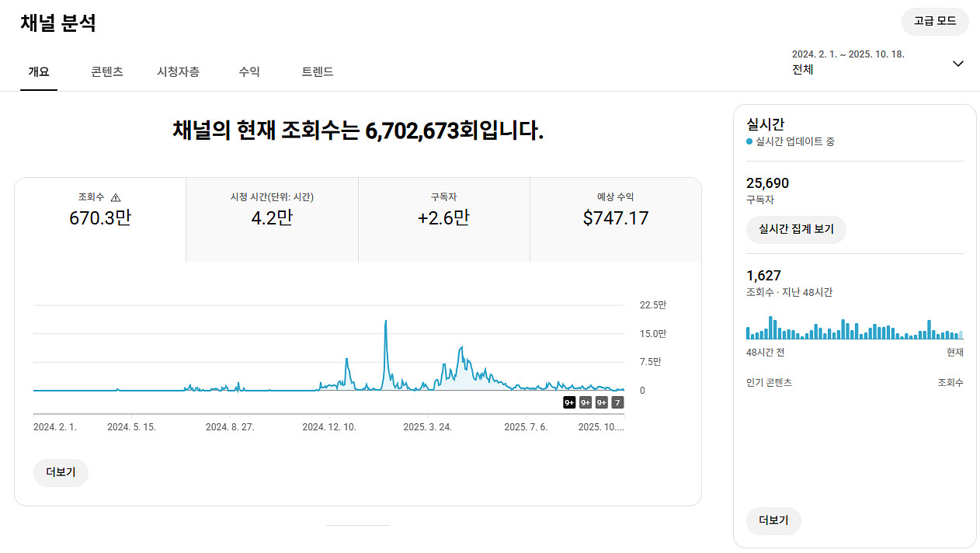
Task: Expand the date range chevron arrow
Action: 957,64
